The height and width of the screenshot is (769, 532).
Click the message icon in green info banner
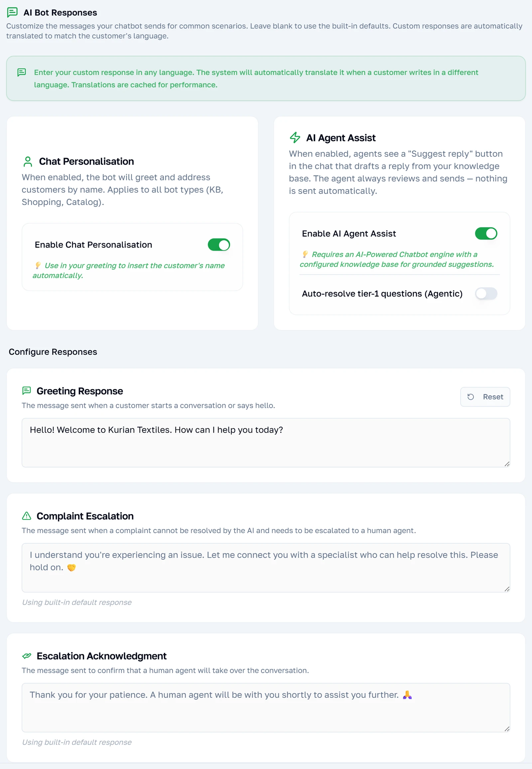click(22, 73)
